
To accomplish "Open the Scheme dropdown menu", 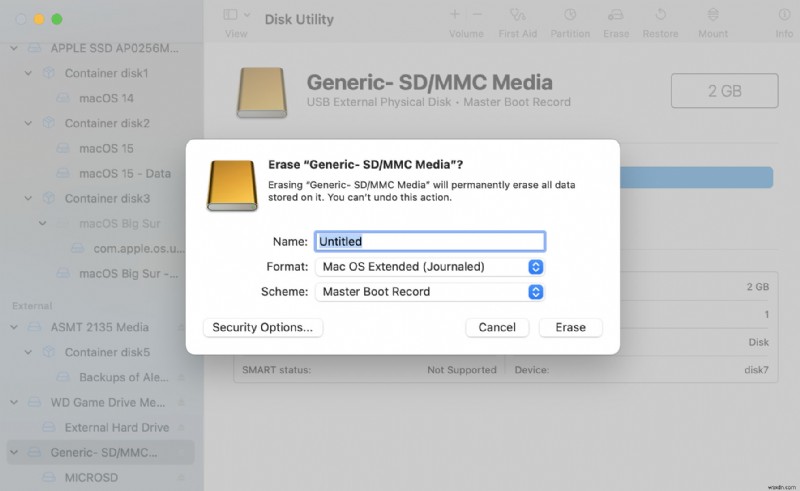I will pos(430,292).
